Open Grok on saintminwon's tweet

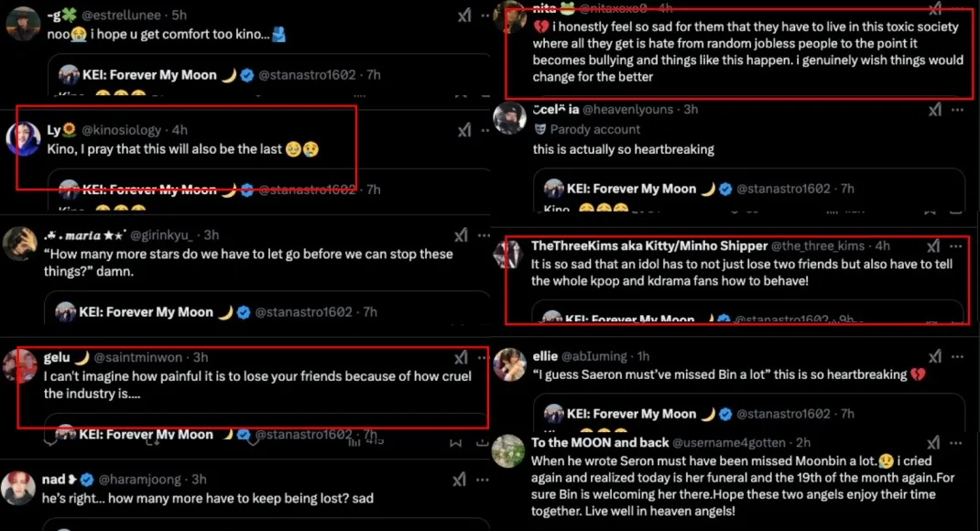[x=463, y=357]
